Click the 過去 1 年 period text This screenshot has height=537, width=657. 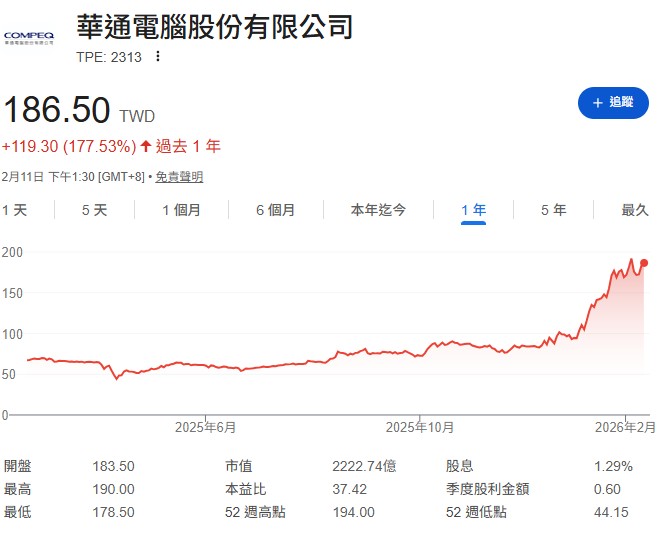[188, 147]
